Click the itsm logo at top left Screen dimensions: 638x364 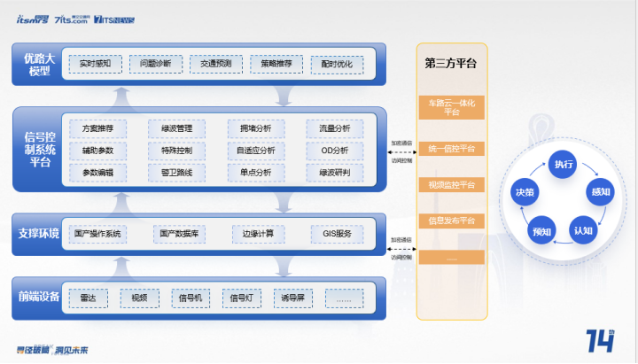click(x=33, y=19)
